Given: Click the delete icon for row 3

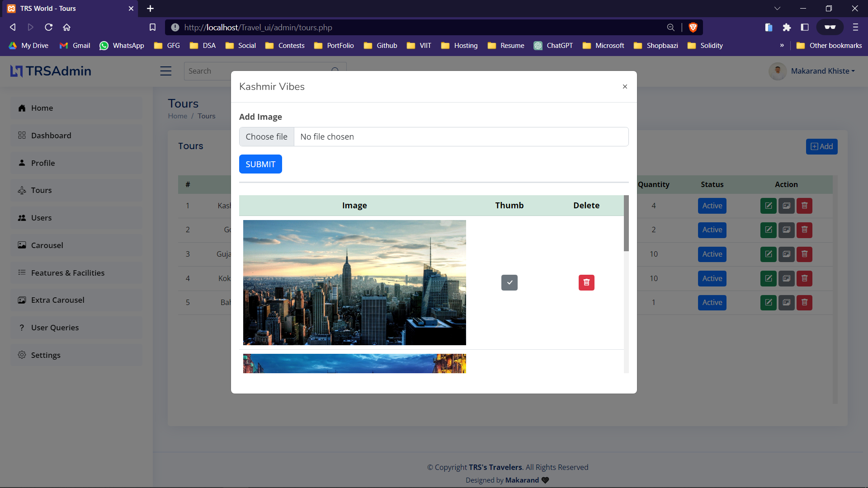Looking at the screenshot, I should pyautogui.click(x=804, y=254).
